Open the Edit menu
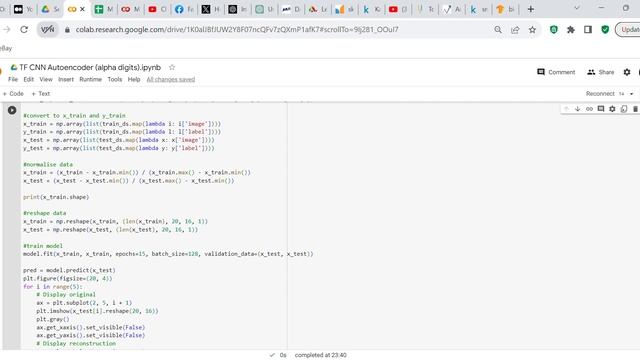 [29, 79]
